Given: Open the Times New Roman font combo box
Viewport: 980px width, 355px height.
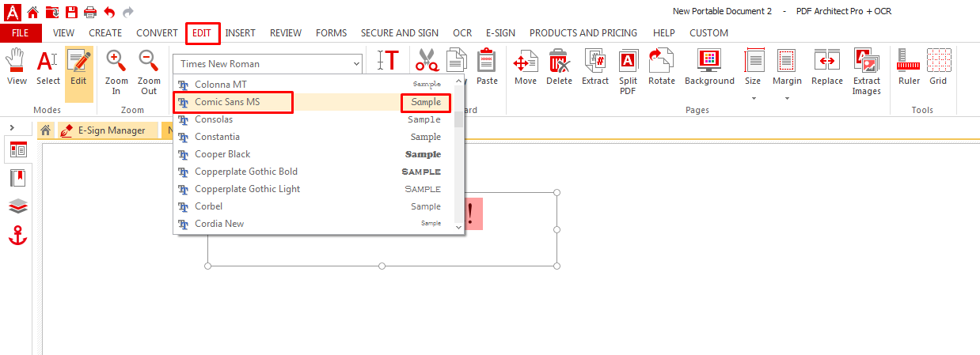Looking at the screenshot, I should [x=268, y=63].
